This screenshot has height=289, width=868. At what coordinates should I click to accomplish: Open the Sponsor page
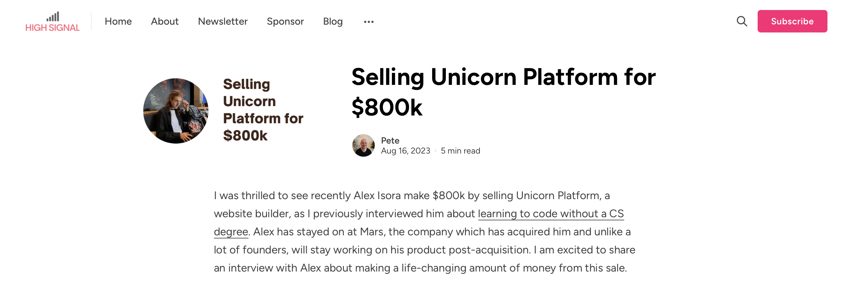coord(285,21)
